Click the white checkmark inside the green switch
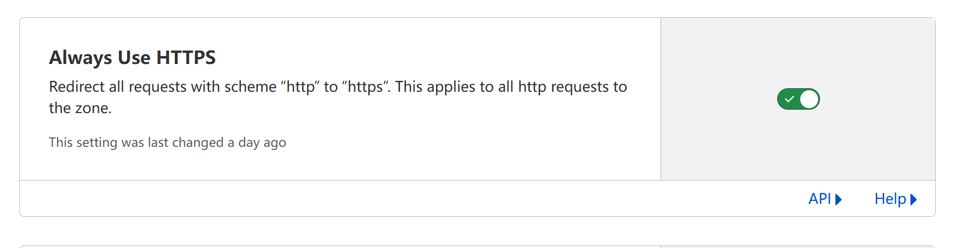The height and width of the screenshot is (248, 980). tap(789, 99)
